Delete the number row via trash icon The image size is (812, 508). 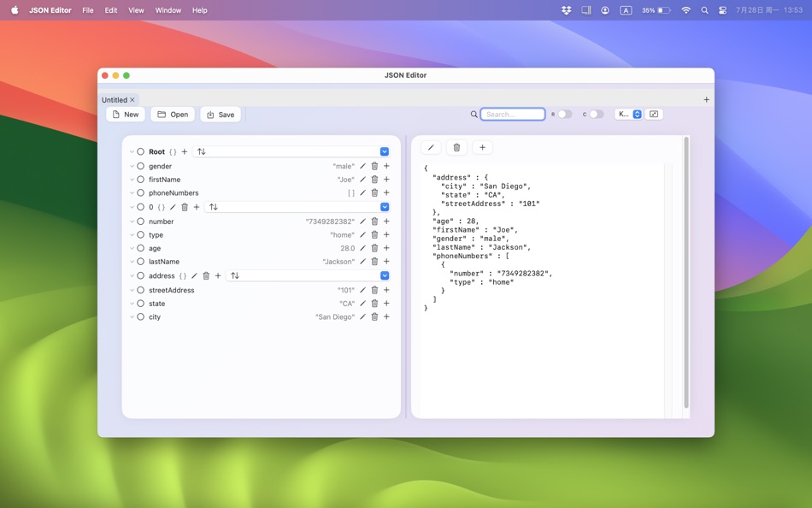[x=374, y=222]
